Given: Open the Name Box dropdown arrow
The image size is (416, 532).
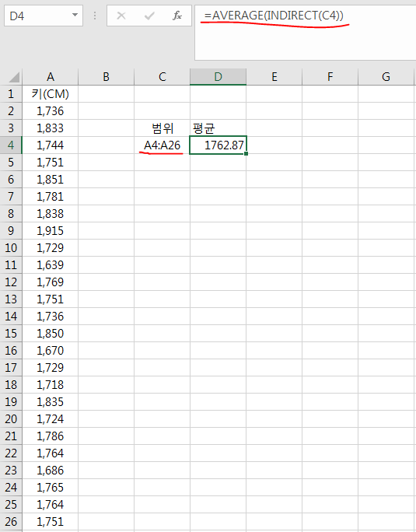Looking at the screenshot, I should tap(75, 16).
